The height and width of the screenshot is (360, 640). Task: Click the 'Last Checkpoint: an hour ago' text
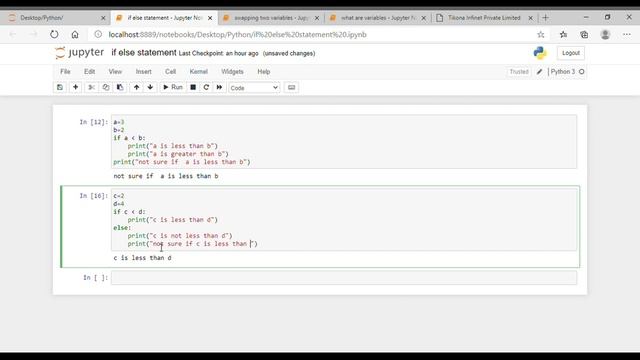click(218, 53)
